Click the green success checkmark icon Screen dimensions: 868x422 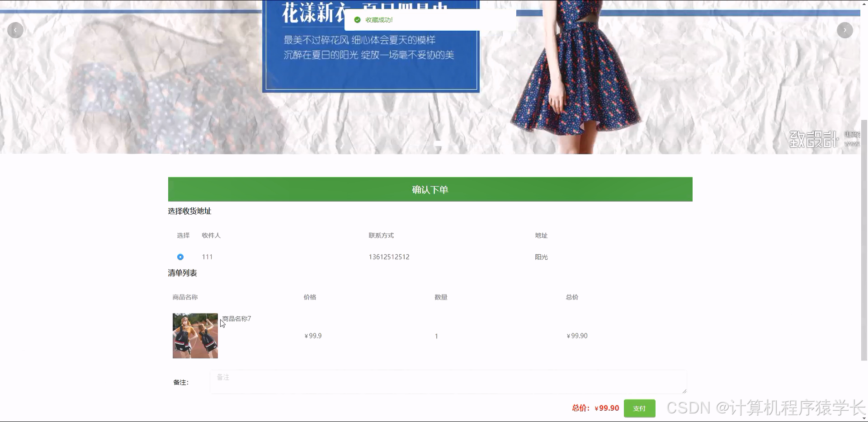tap(358, 20)
